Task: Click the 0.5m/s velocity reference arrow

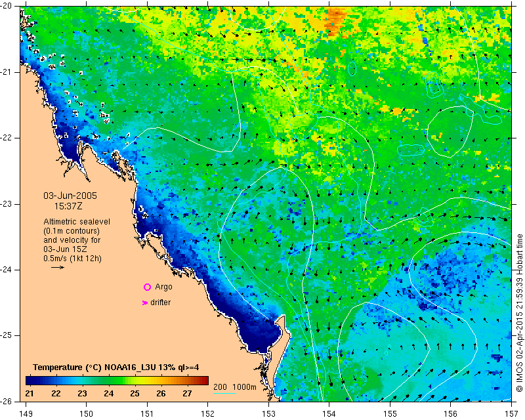Action: pyautogui.click(x=58, y=267)
